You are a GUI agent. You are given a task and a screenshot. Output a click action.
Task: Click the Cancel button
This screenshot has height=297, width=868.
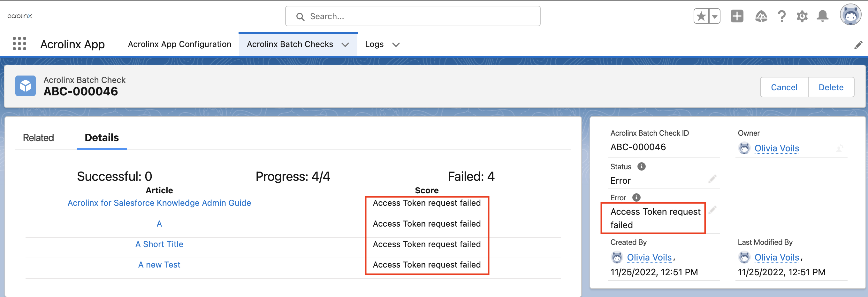784,87
